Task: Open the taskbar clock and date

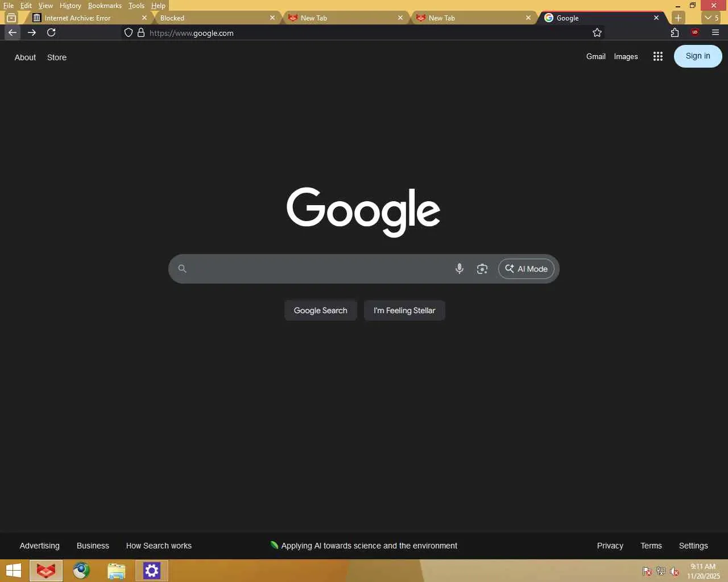Action: tap(703, 571)
